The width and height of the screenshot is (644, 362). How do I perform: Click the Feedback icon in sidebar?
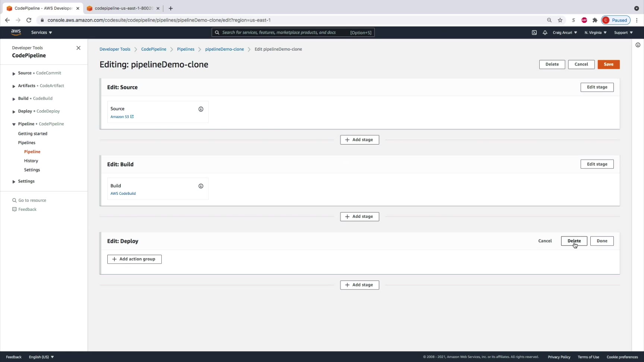pyautogui.click(x=15, y=209)
